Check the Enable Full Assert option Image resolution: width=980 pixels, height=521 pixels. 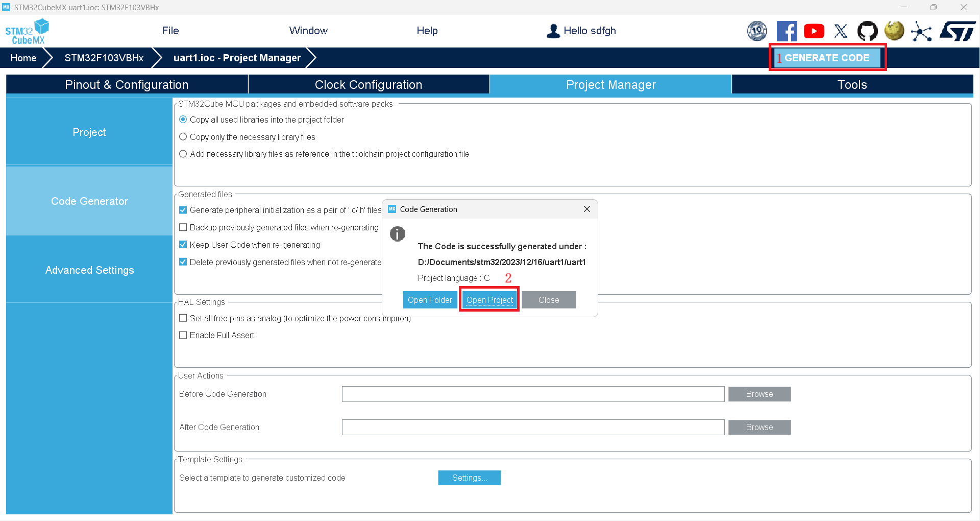coord(183,335)
